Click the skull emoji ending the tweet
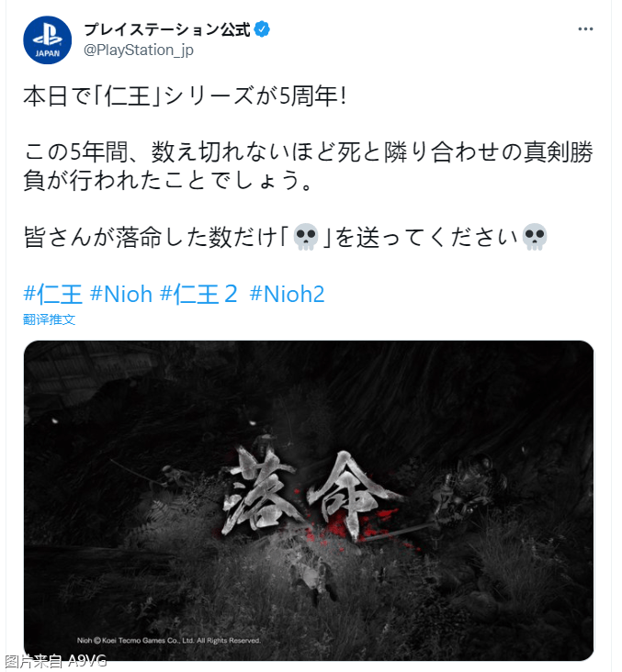This screenshot has width=622, height=672. click(534, 237)
